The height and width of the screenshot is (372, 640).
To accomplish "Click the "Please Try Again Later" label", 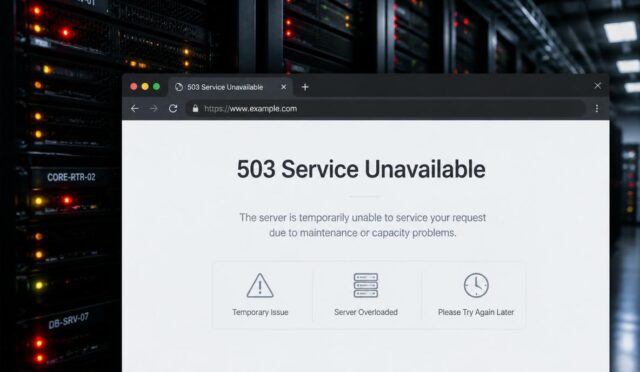I will pyautogui.click(x=476, y=312).
